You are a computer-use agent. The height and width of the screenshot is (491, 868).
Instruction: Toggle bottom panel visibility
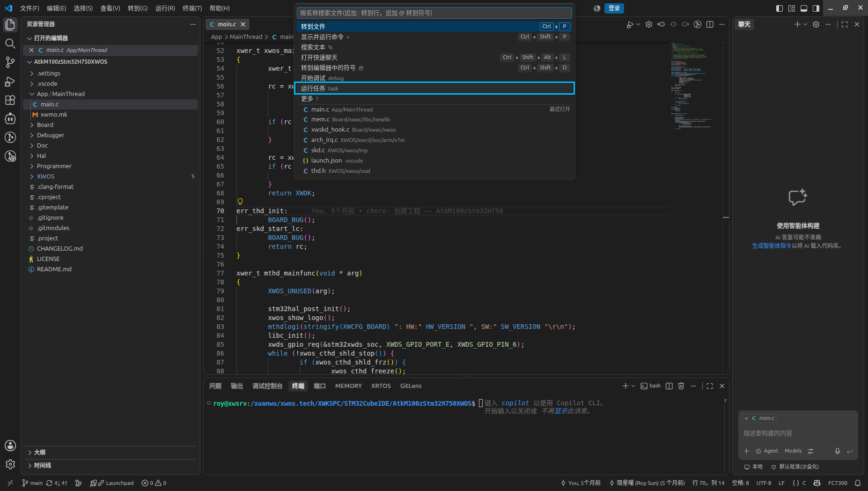804,8
